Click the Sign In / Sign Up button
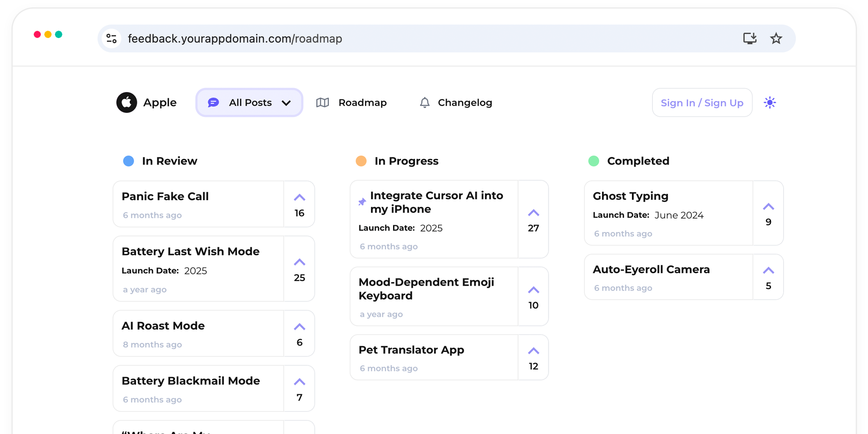The height and width of the screenshot is (434, 868). (702, 102)
